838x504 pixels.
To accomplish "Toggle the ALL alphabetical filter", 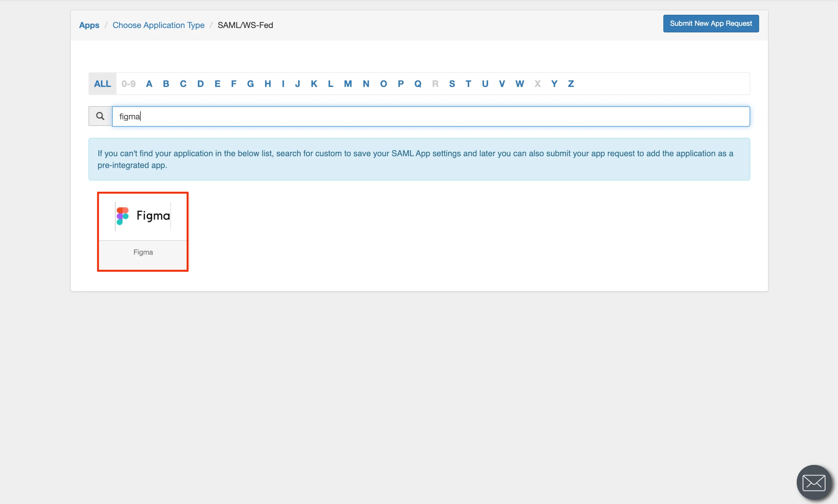I will [102, 83].
